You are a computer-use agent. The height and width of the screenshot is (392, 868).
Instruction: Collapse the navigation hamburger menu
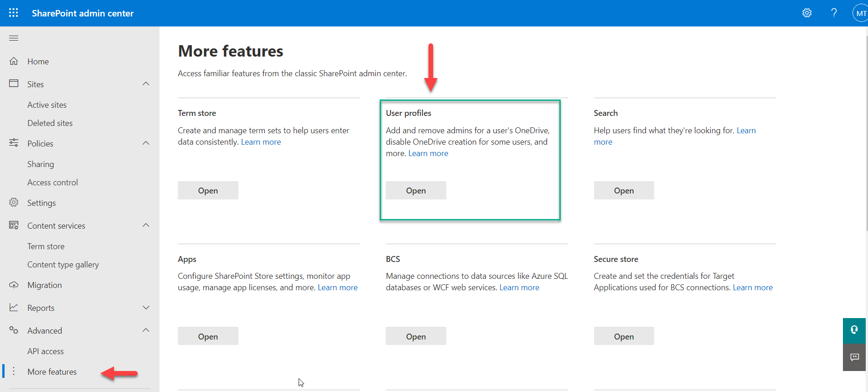click(14, 38)
